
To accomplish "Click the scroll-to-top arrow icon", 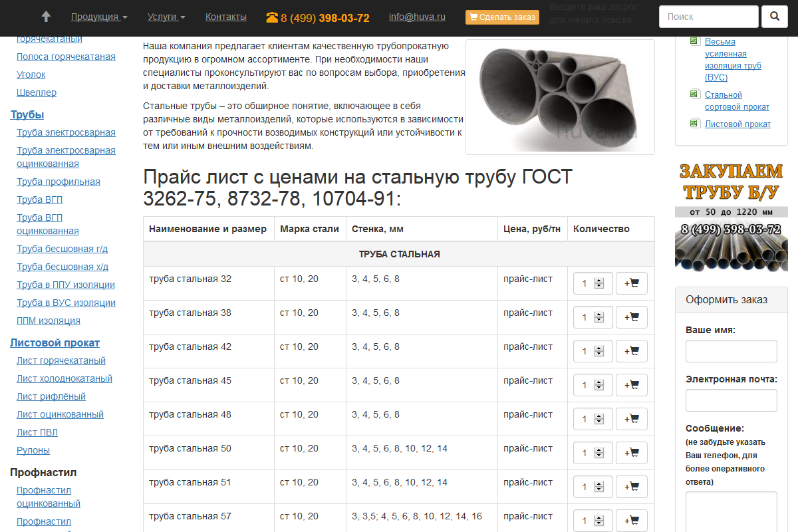I will pyautogui.click(x=46, y=17).
